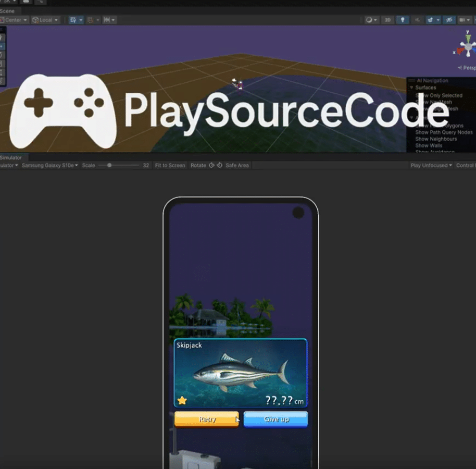The height and width of the screenshot is (469, 476).
Task: Select the object gizmo in Scene view center
Action: coord(237,84)
